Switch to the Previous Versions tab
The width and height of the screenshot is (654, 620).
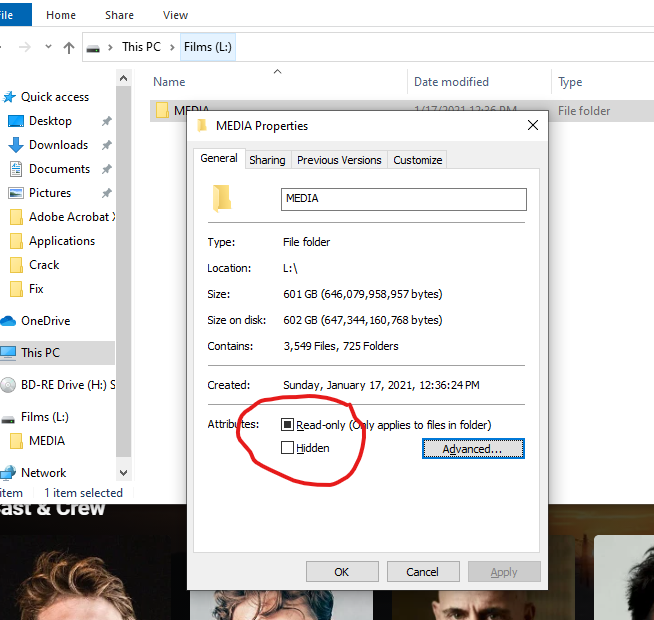339,160
